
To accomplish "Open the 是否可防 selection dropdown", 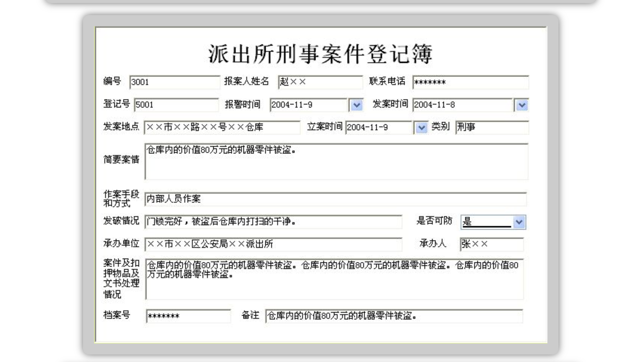I will click(x=519, y=222).
